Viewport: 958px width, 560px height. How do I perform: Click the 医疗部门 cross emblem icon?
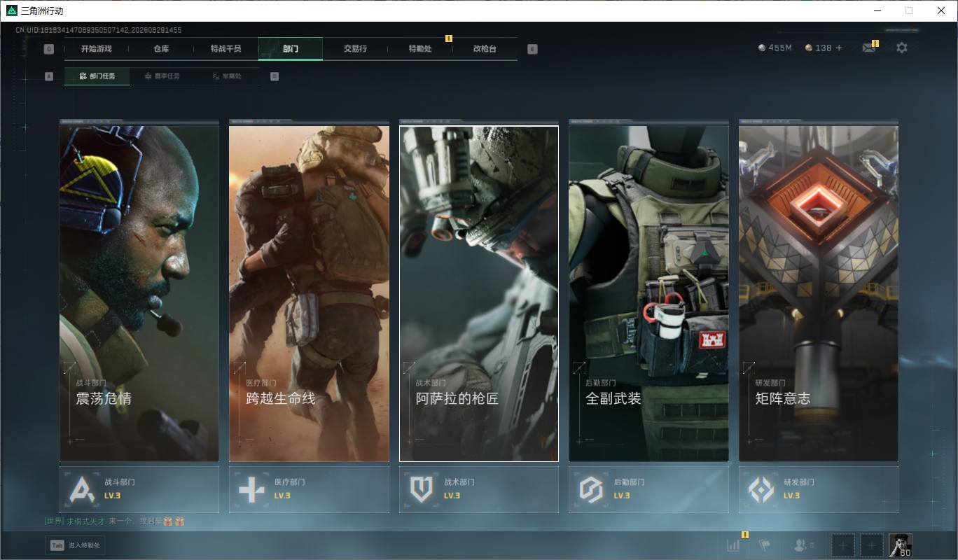click(x=251, y=489)
